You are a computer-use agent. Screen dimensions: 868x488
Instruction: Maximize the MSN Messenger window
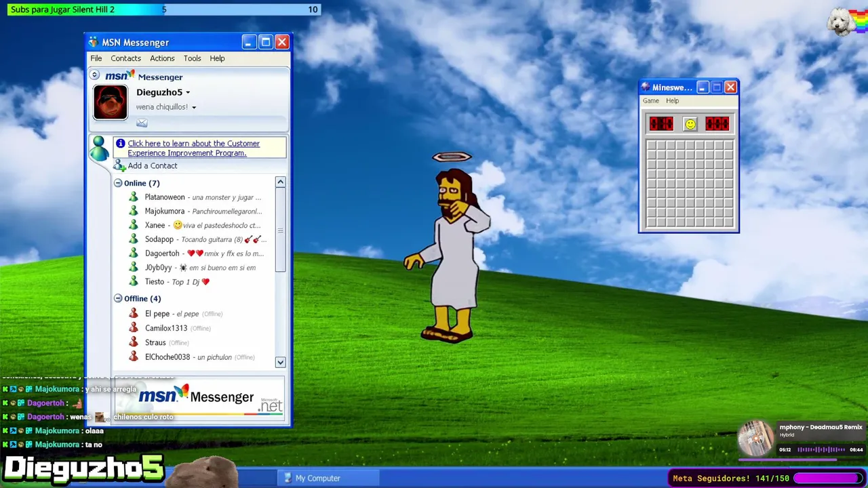[265, 42]
